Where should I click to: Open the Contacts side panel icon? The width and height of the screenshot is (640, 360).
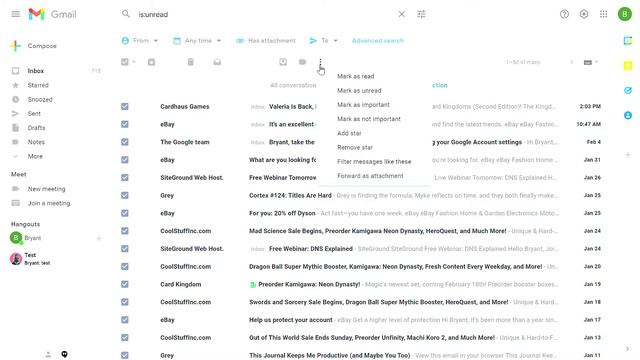point(628,115)
